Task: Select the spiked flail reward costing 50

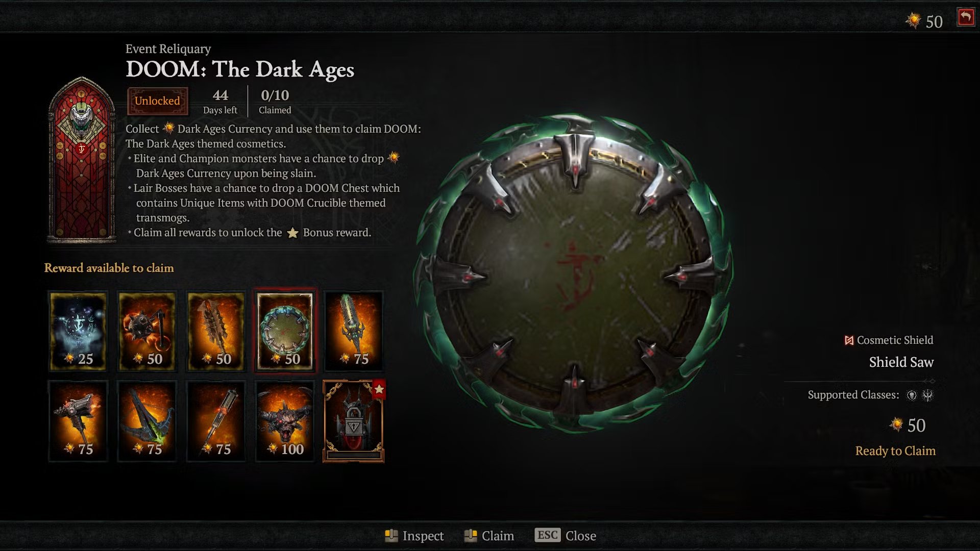Action: (147, 330)
